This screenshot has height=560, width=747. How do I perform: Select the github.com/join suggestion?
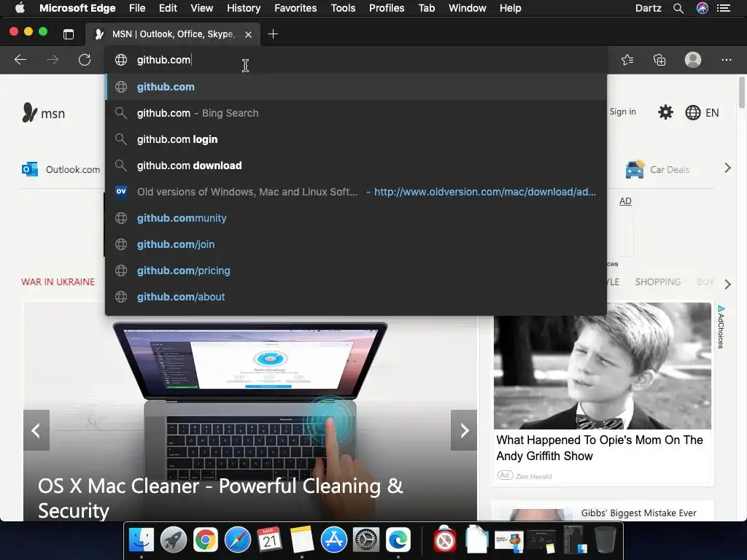(x=356, y=244)
